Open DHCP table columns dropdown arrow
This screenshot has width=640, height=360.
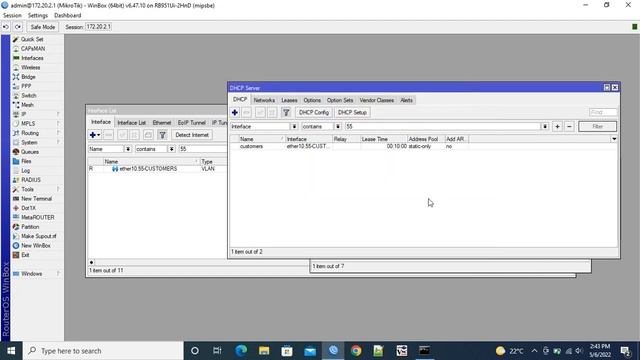point(614,139)
